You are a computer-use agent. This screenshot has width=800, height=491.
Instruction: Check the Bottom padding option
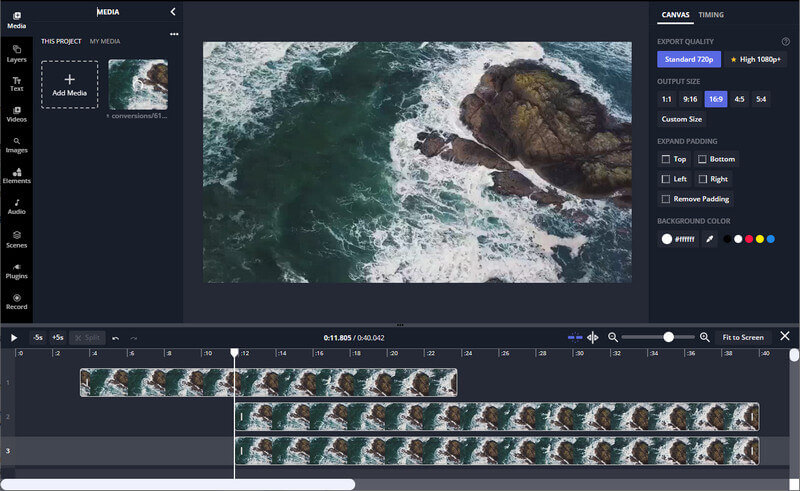pos(702,159)
